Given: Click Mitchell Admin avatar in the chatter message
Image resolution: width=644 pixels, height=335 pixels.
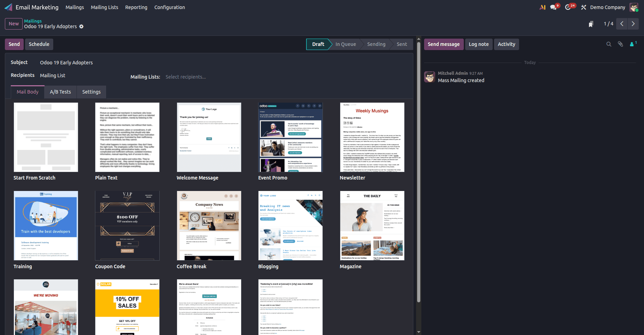Looking at the screenshot, I should tap(430, 77).
